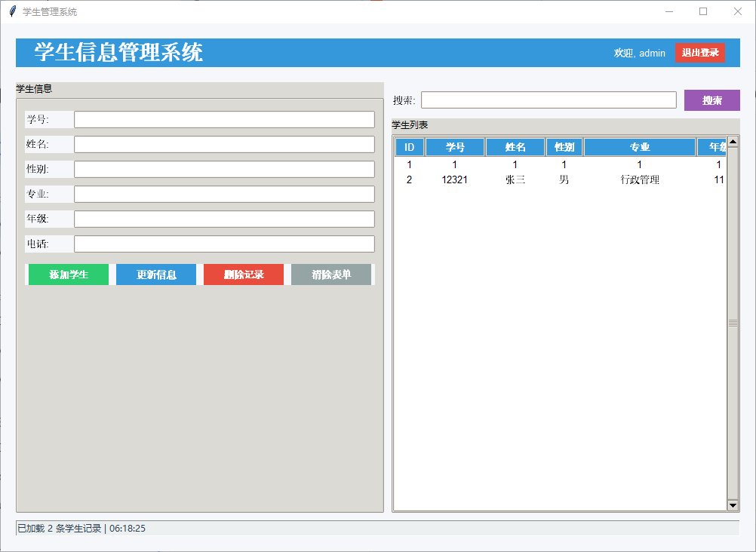The image size is (756, 552).
Task: Click the purple 搜索 search button
Action: click(711, 100)
